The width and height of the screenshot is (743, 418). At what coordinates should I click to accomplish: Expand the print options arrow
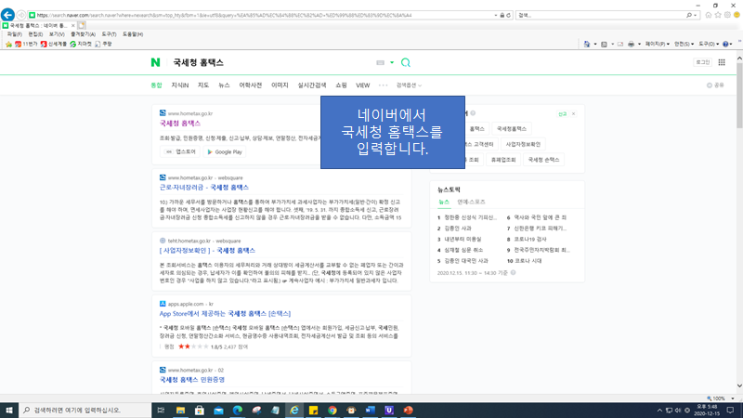[x=639, y=44]
